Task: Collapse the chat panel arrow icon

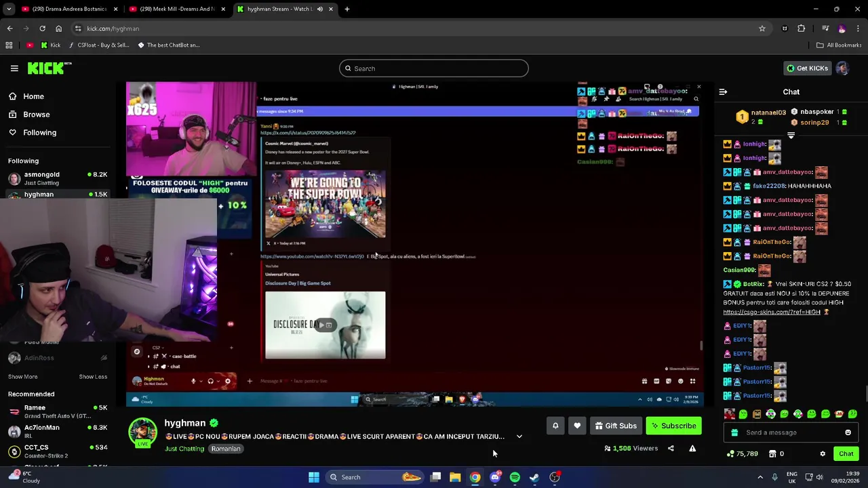Action: (723, 92)
